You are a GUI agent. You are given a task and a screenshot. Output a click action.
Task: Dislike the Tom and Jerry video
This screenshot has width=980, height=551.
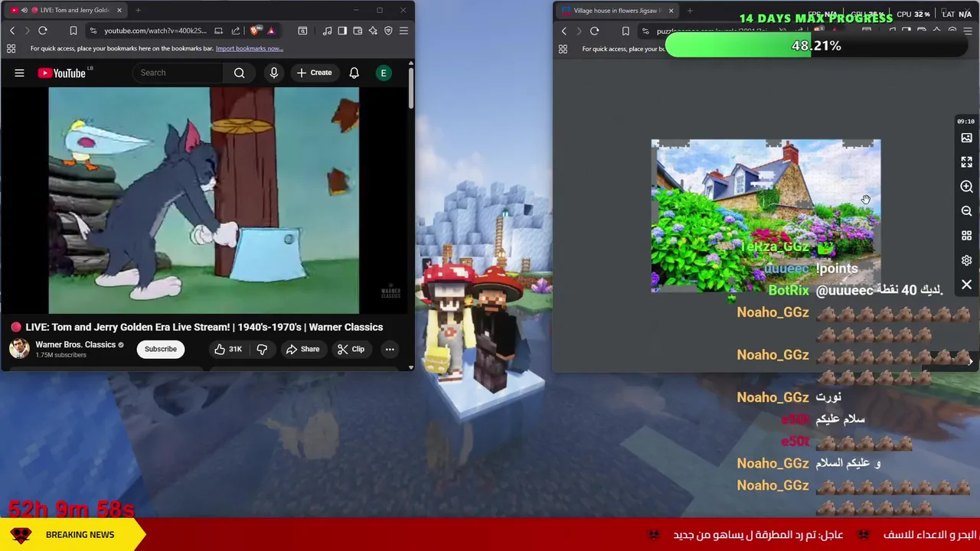point(262,349)
